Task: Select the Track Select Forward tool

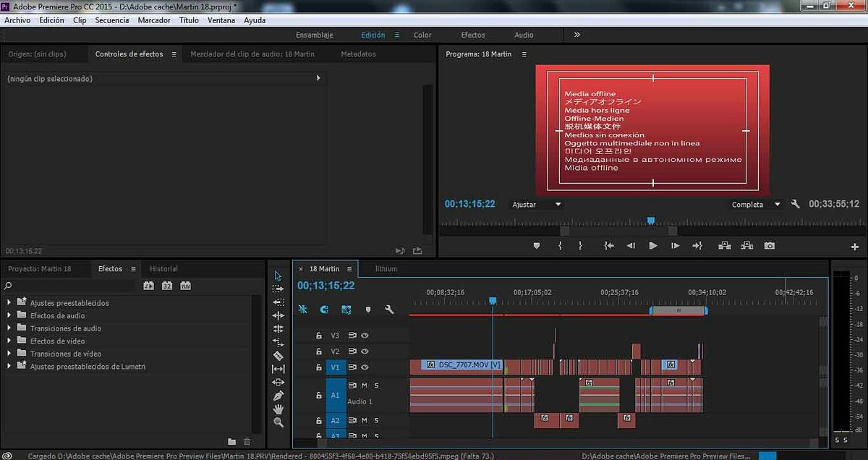Action: point(278,289)
